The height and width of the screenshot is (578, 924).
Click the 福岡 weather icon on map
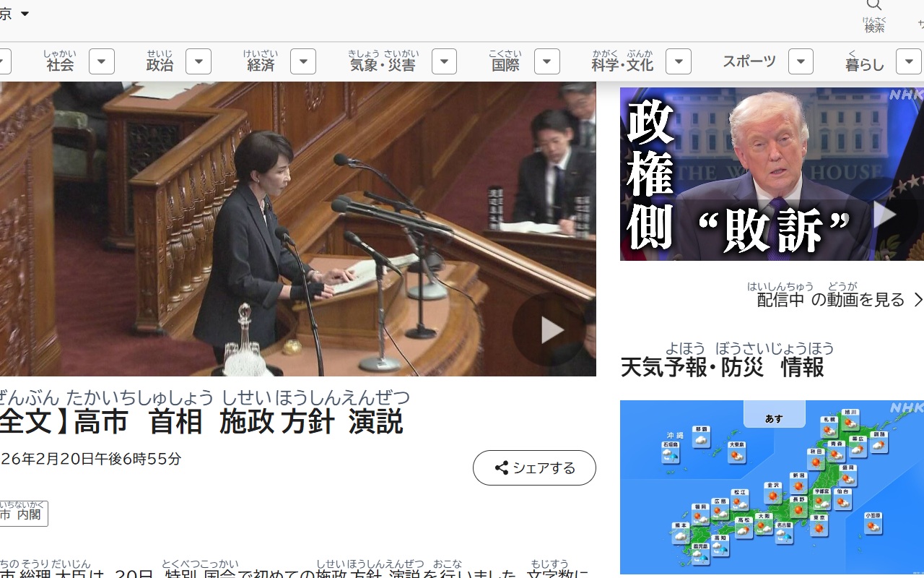[700, 514]
